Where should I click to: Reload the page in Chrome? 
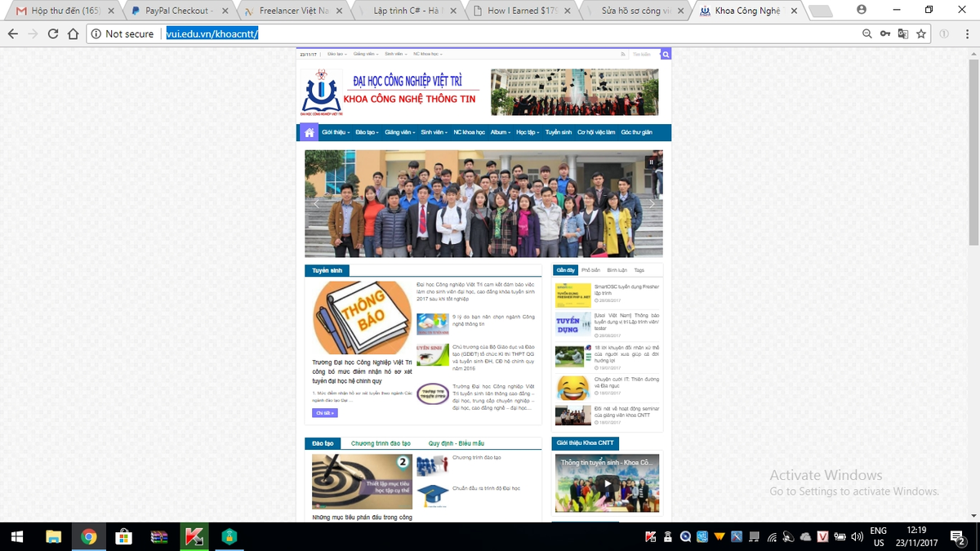[x=53, y=33]
